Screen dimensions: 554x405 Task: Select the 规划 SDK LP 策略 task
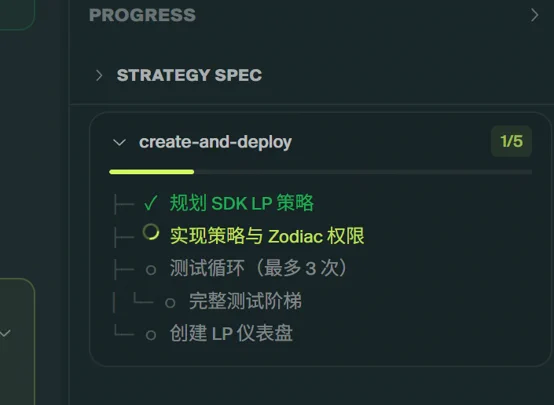(x=242, y=203)
